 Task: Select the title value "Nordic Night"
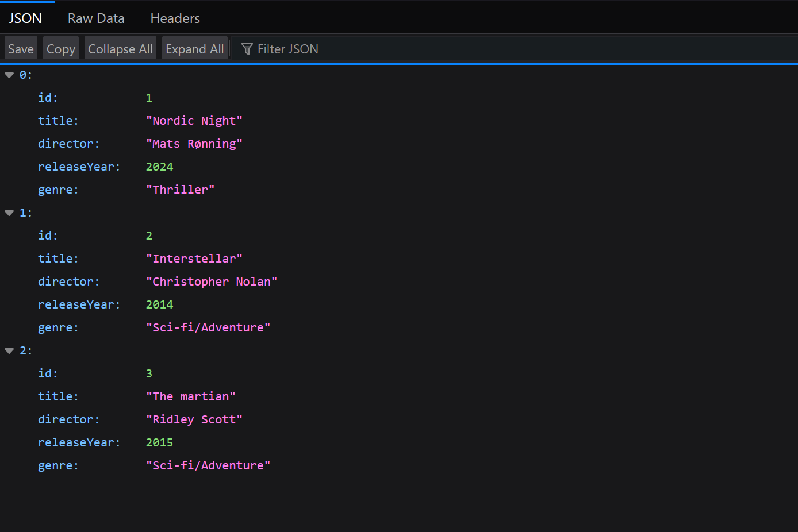point(194,120)
